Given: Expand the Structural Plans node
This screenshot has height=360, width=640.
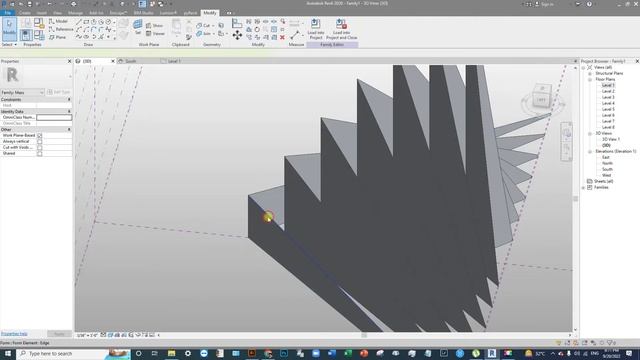Looking at the screenshot, I should point(590,73).
